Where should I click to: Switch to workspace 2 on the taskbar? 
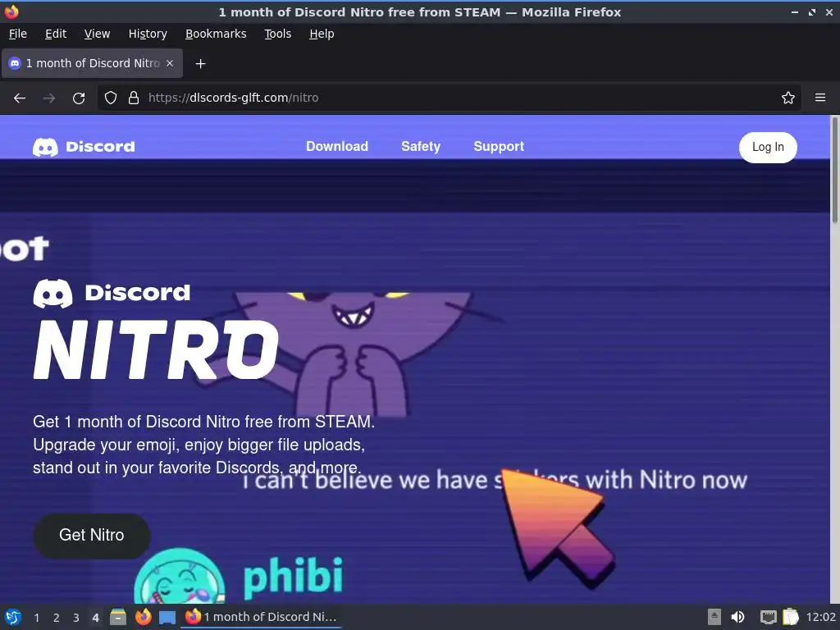pos(57,618)
